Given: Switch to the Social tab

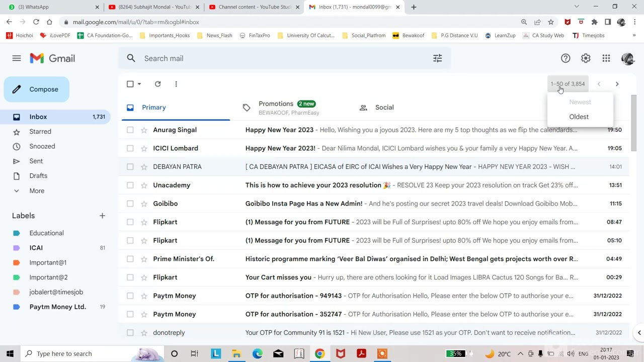Looking at the screenshot, I should pyautogui.click(x=384, y=108).
